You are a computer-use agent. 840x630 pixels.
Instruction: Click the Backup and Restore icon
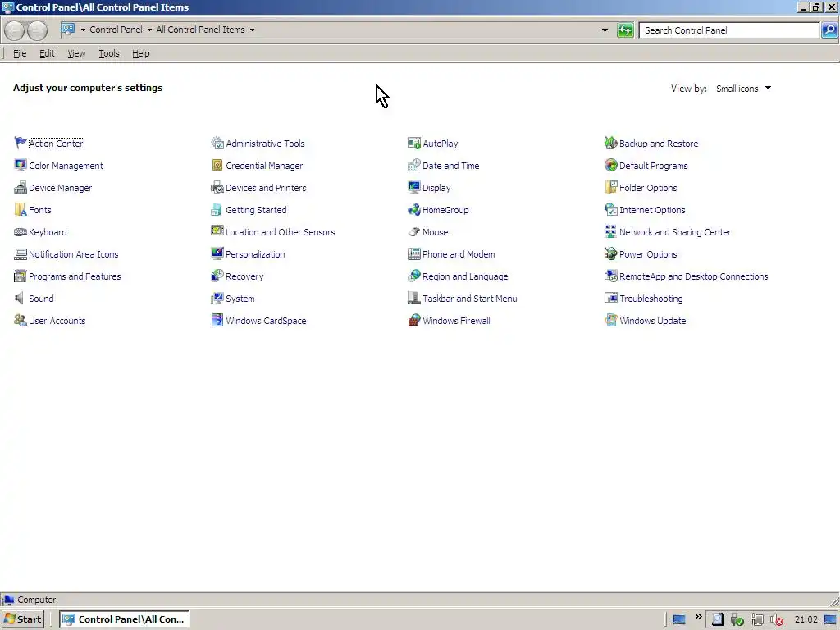coord(610,143)
